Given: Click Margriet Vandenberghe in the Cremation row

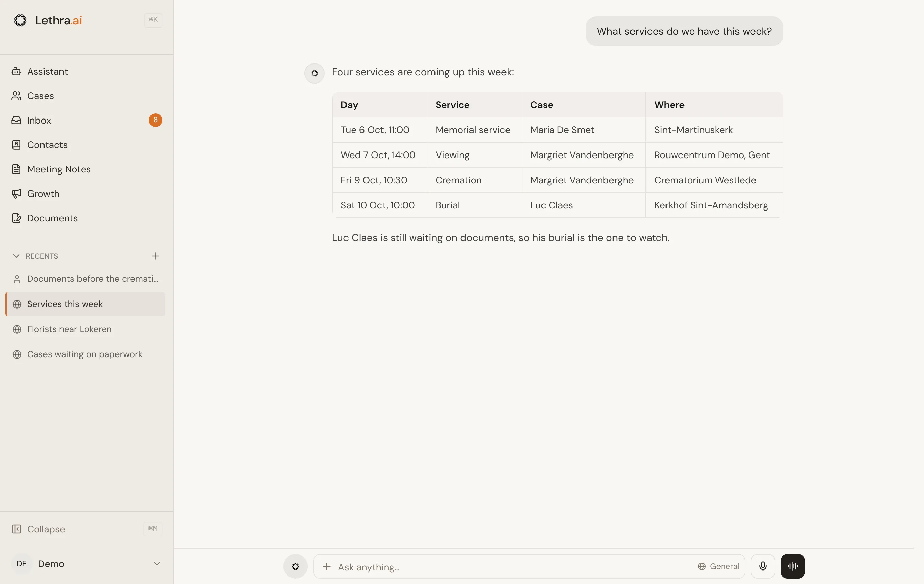Looking at the screenshot, I should [584, 180].
